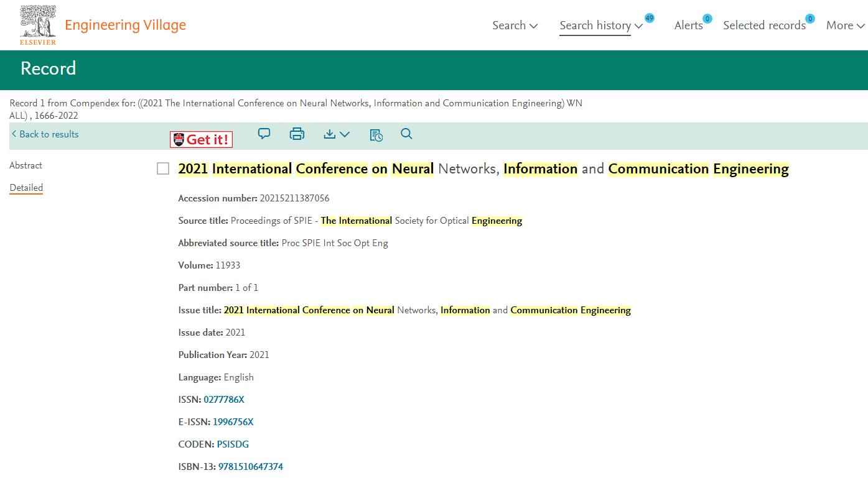868x478 pixels.
Task: Select the record title checkbox
Action: coord(163,169)
